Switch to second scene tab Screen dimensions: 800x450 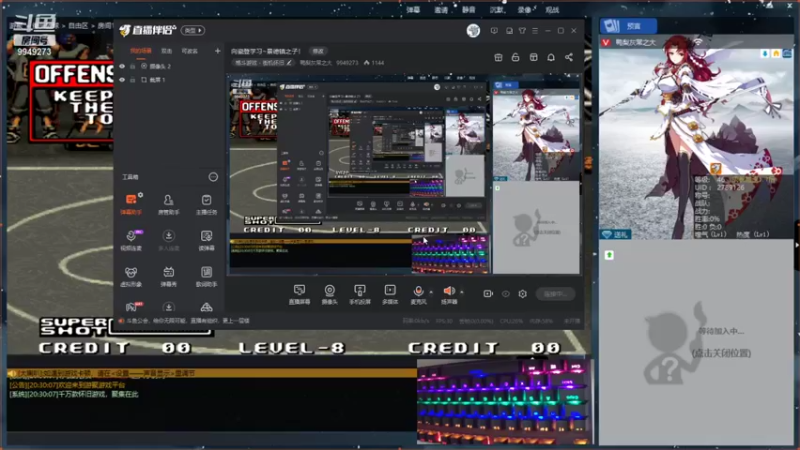[x=166, y=51]
